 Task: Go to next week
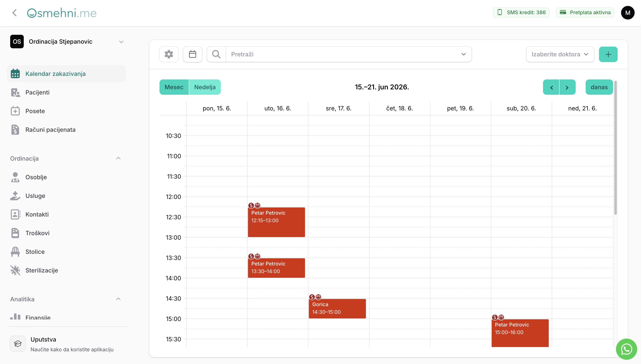point(567,87)
